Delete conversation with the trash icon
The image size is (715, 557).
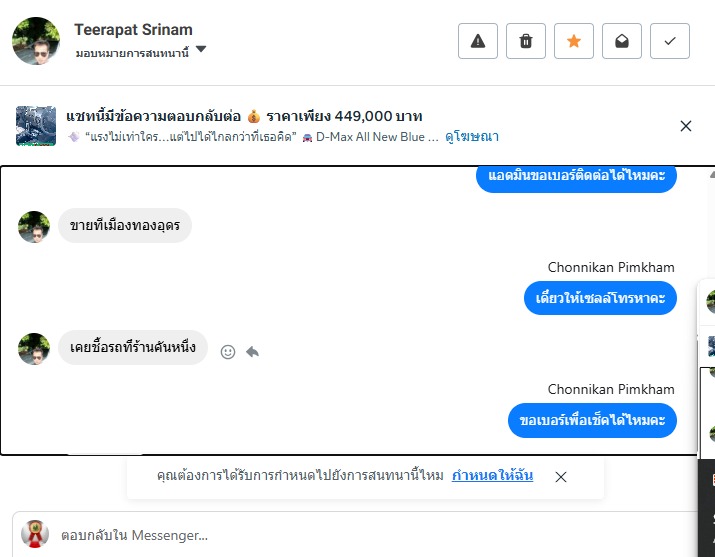pos(526,41)
